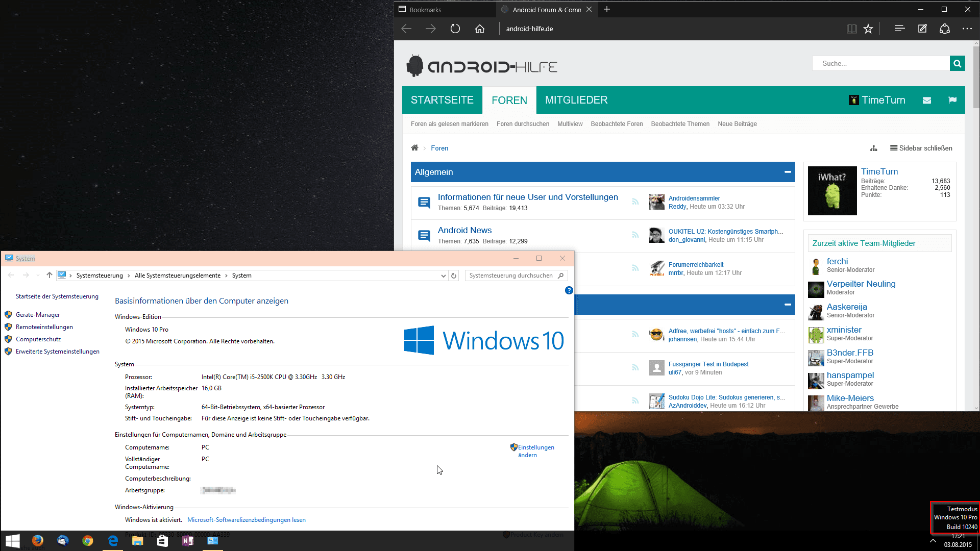
Task: Go up one level in System window
Action: 50,275
